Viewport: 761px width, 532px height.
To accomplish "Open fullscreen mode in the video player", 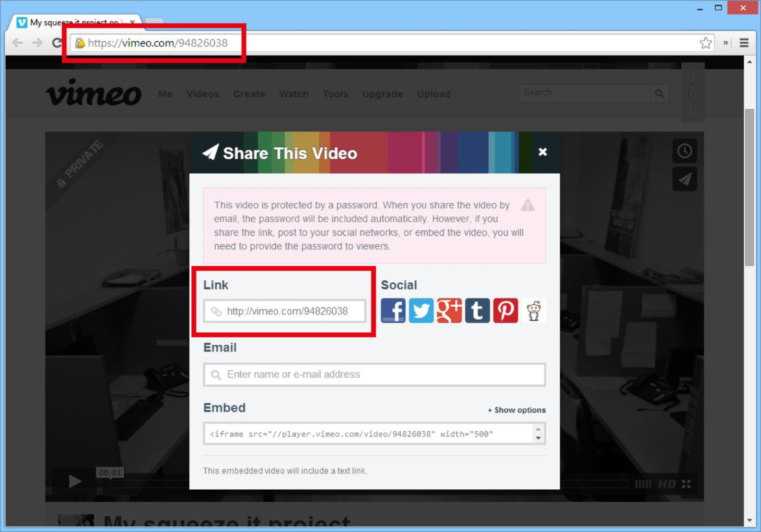I will coord(686,484).
